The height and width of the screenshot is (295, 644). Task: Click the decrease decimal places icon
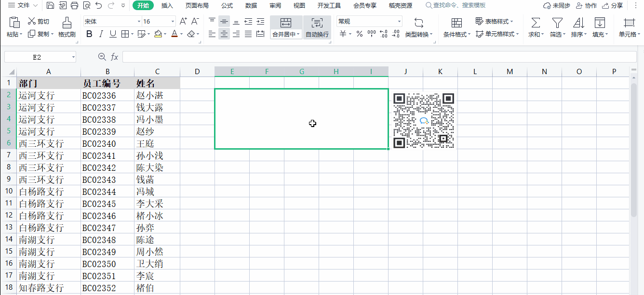pyautogui.click(x=396, y=34)
